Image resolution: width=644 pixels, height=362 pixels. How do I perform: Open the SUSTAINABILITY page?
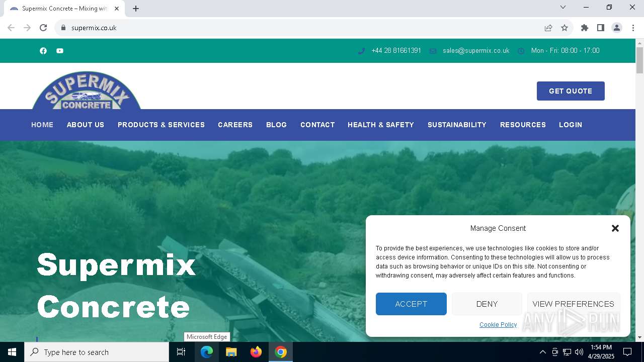click(457, 125)
